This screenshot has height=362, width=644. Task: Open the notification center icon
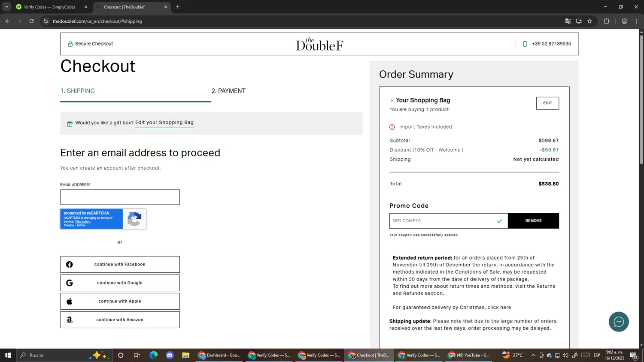[634, 355]
